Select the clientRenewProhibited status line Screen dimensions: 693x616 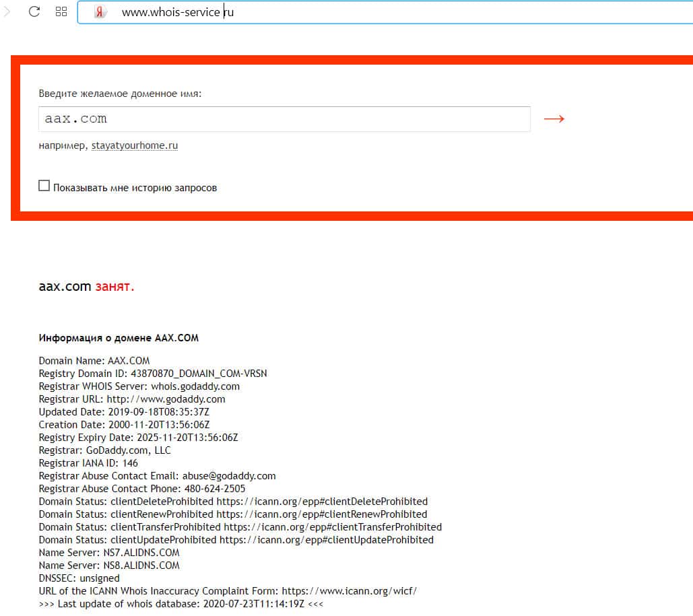(233, 514)
